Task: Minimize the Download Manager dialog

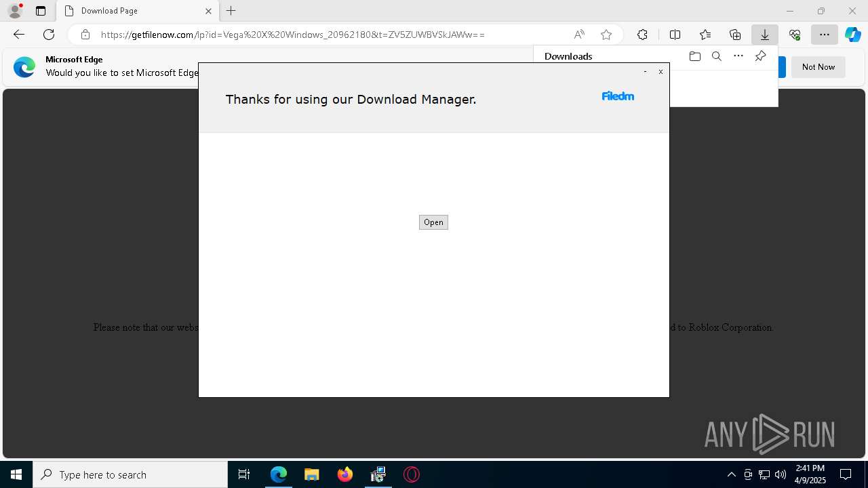Action: (645, 71)
